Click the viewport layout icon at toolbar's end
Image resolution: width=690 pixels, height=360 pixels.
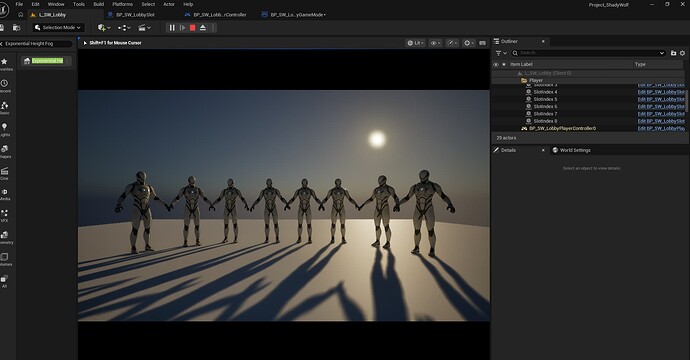pos(482,43)
